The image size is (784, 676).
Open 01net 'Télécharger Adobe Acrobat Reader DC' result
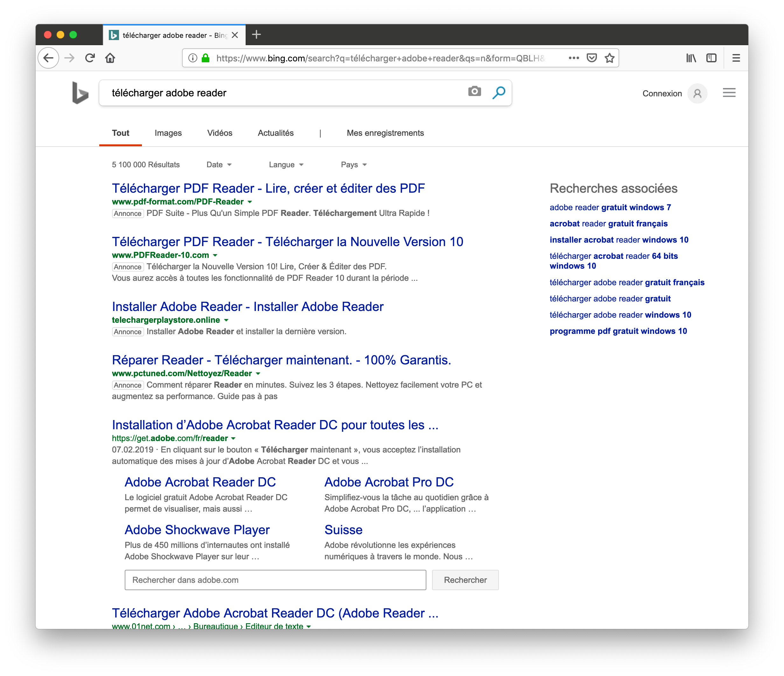click(x=275, y=613)
